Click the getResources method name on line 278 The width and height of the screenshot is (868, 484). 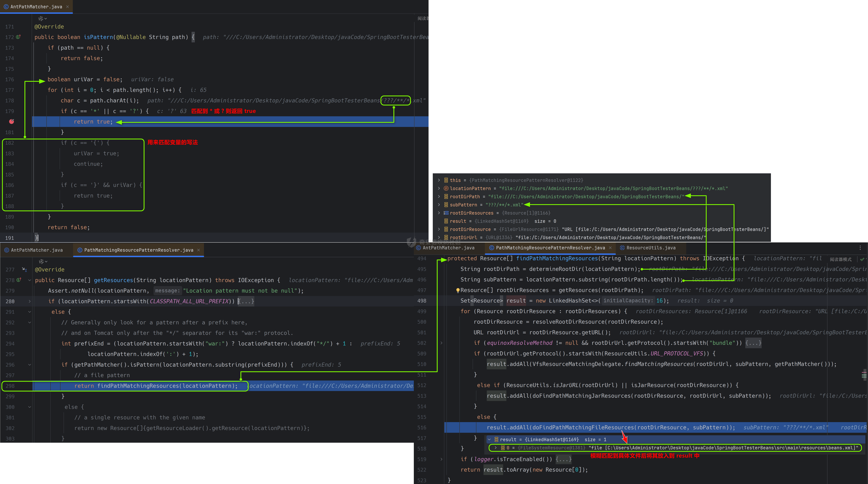point(114,280)
